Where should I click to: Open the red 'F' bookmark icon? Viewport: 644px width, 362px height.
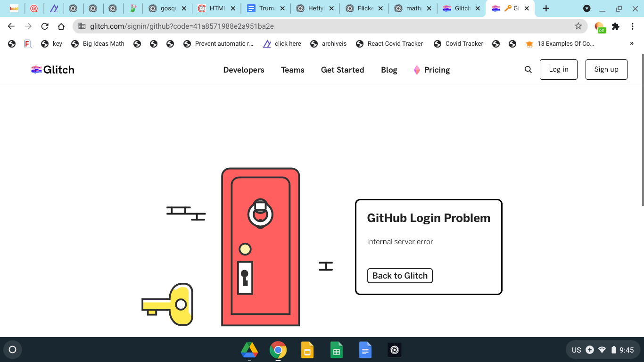[x=28, y=44]
